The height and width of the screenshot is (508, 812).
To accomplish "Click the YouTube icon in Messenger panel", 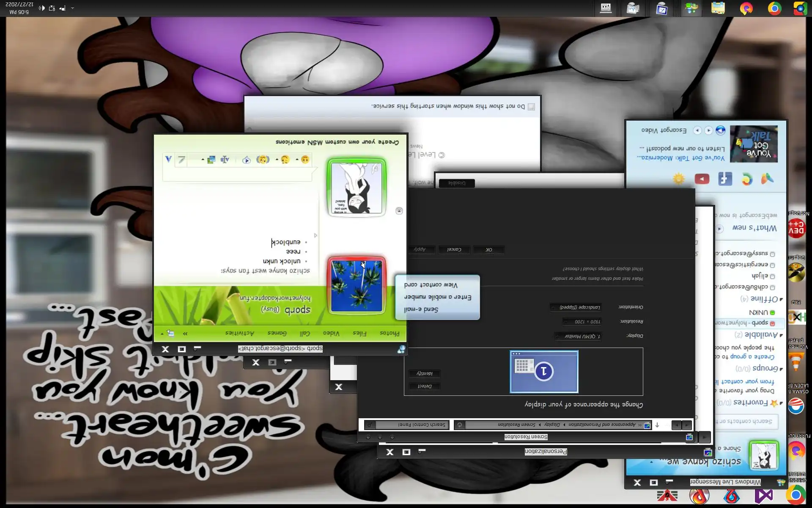I will click(702, 179).
